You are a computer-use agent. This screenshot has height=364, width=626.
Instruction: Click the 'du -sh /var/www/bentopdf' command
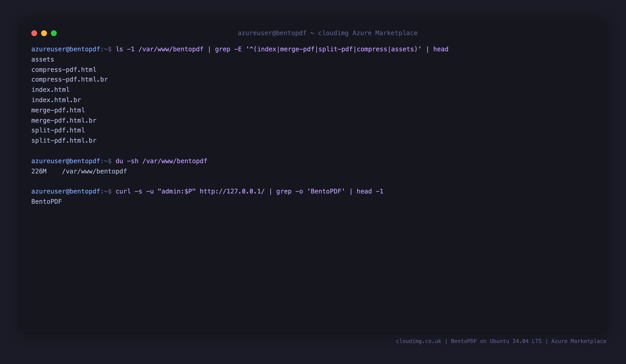tap(161, 161)
